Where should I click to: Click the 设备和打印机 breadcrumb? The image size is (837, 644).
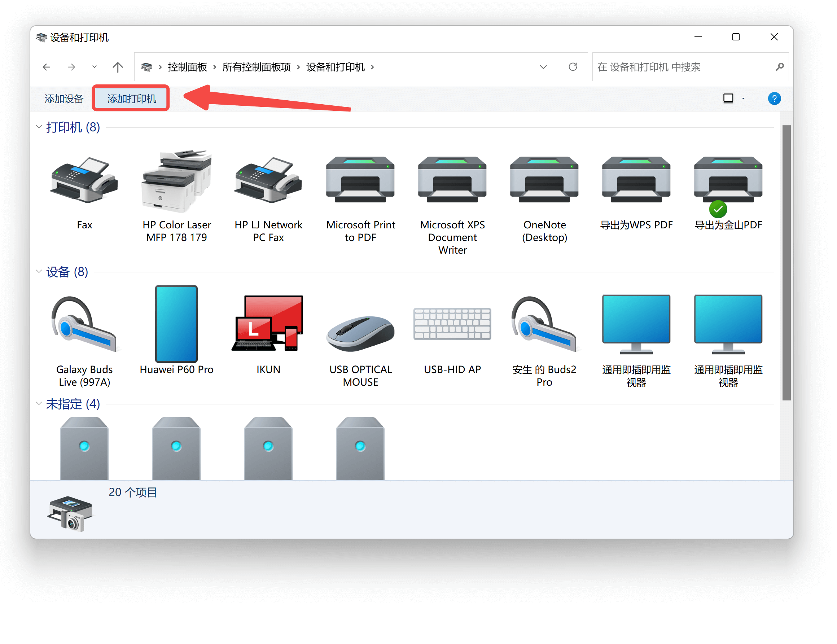(x=335, y=67)
